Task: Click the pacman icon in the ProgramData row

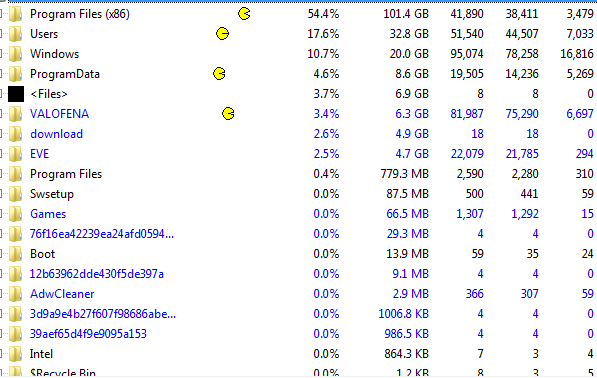Action: [219, 73]
